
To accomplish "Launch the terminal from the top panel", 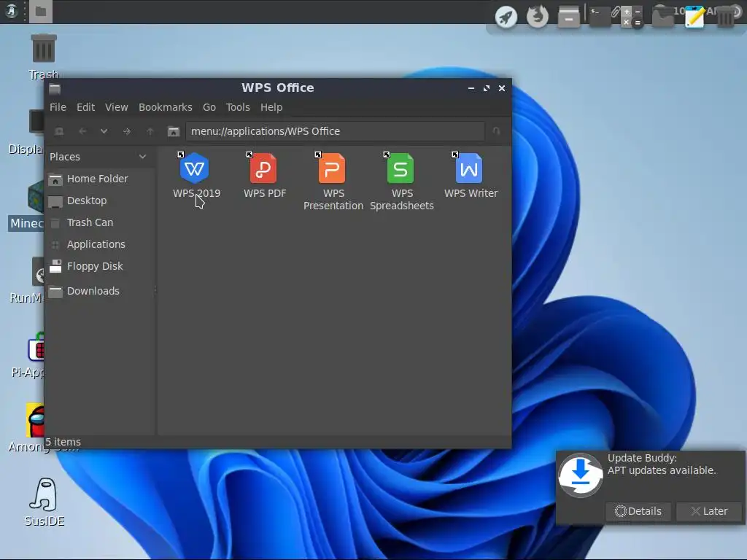I will point(600,16).
